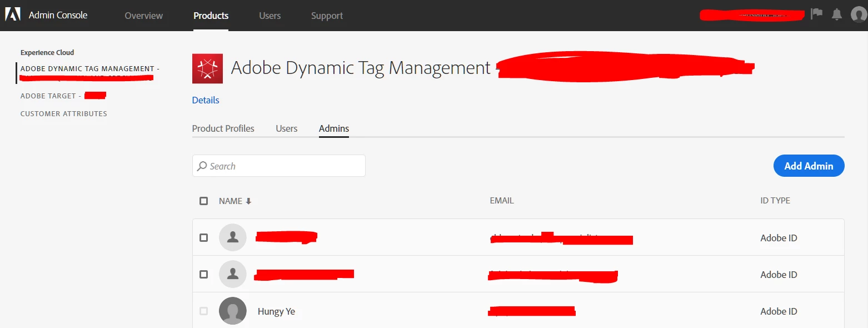Click the Name column sort arrow
The width and height of the screenshot is (868, 328).
249,201
